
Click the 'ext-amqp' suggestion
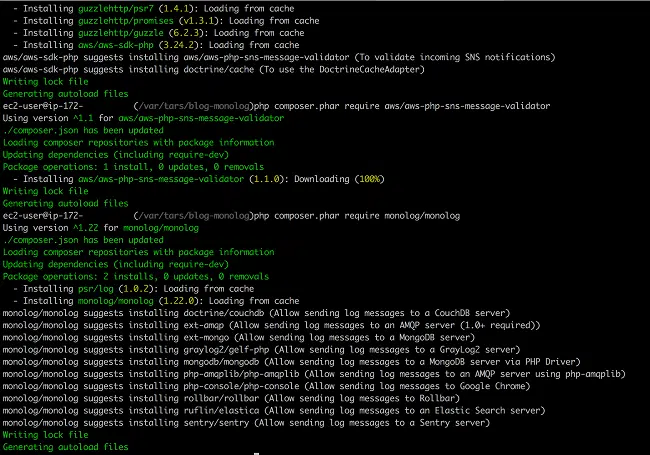pos(204,325)
